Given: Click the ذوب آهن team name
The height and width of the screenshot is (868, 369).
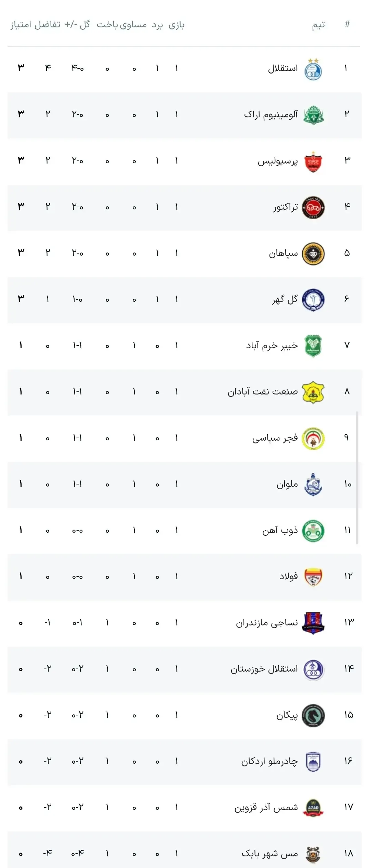Looking at the screenshot, I should point(280,530).
